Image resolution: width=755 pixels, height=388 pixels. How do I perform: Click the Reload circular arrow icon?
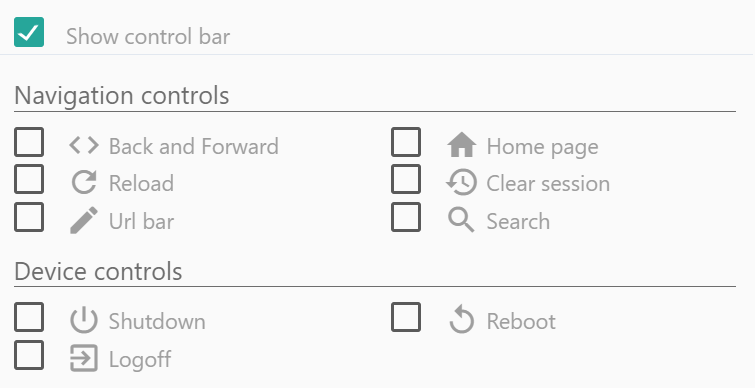tap(84, 183)
